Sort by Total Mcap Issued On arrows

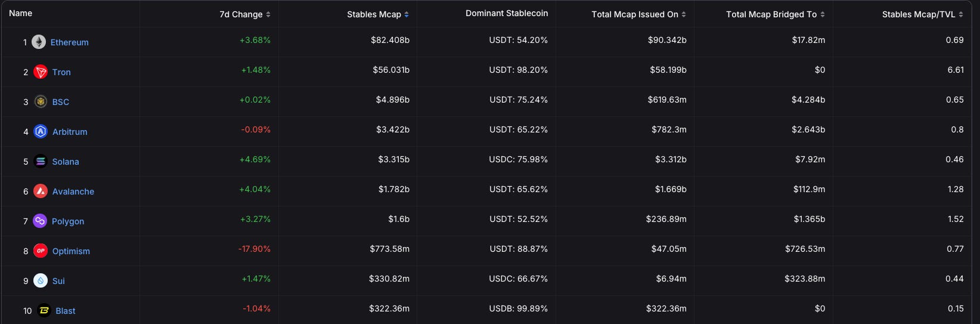684,14
